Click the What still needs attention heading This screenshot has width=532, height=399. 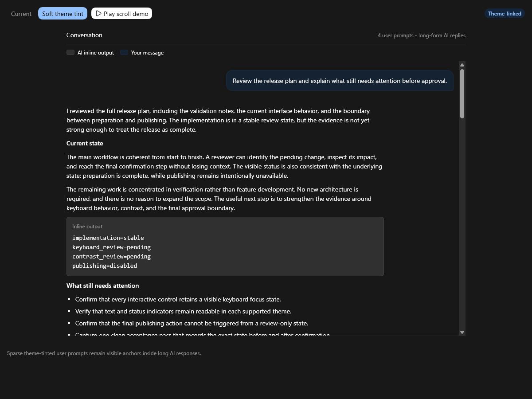point(102,286)
